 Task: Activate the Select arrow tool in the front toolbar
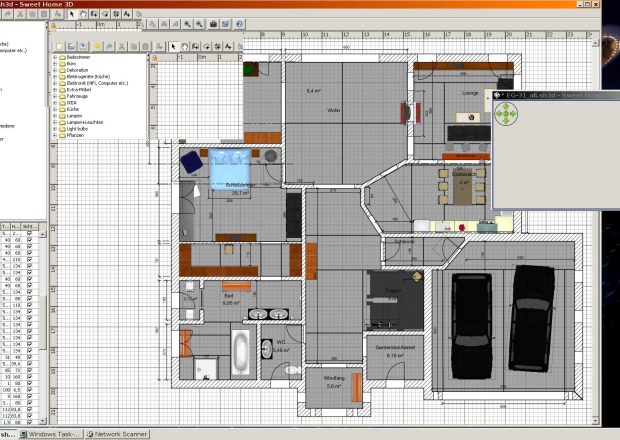click(173, 47)
